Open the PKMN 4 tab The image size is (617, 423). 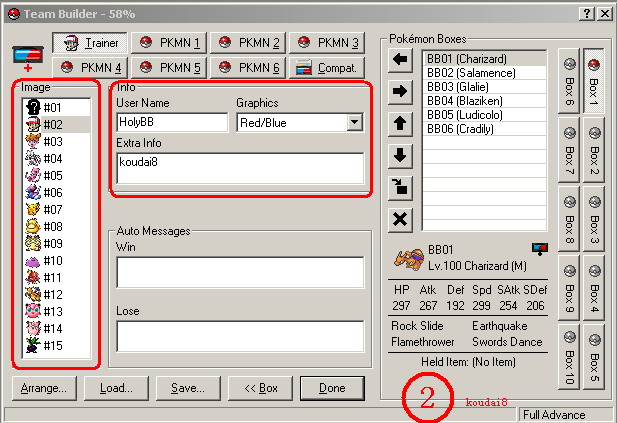point(90,68)
